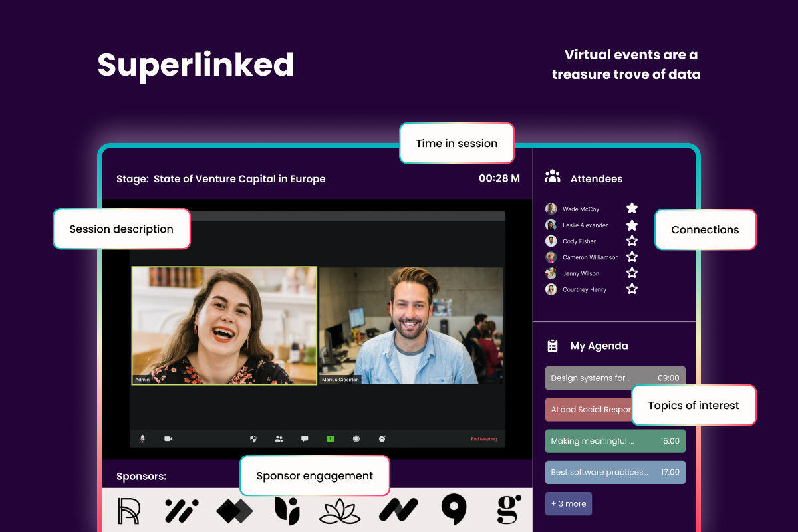Screen dimensions: 798x532
Task: Open the participants icon in the meeting toolbar
Action: (279, 439)
